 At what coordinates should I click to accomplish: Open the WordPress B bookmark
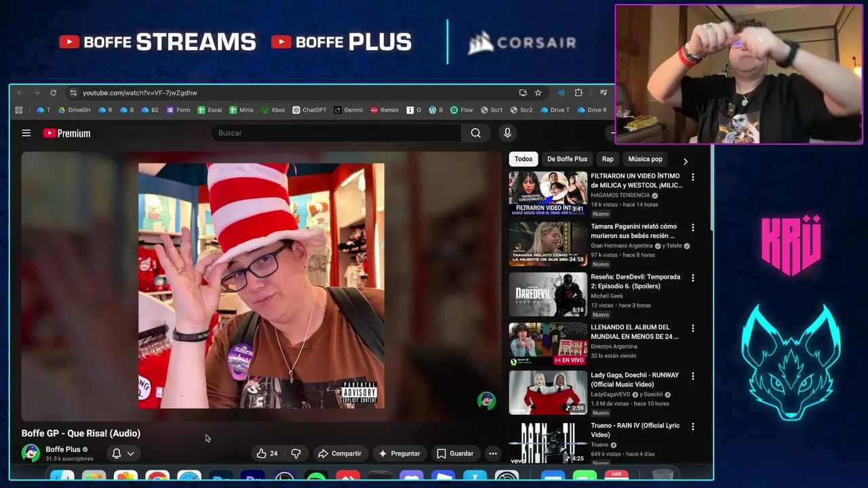pos(435,110)
